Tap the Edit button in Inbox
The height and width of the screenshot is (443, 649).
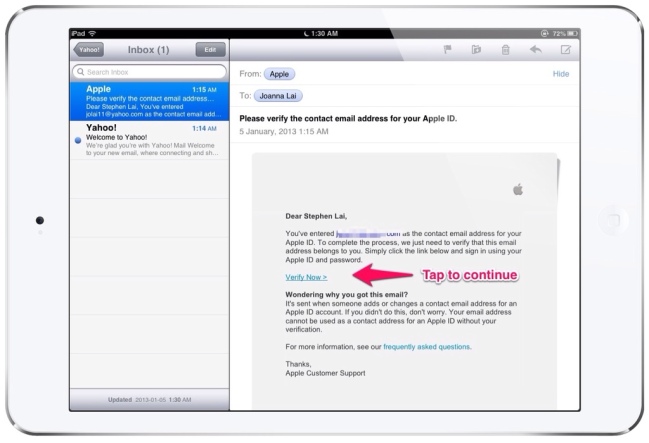click(x=210, y=50)
